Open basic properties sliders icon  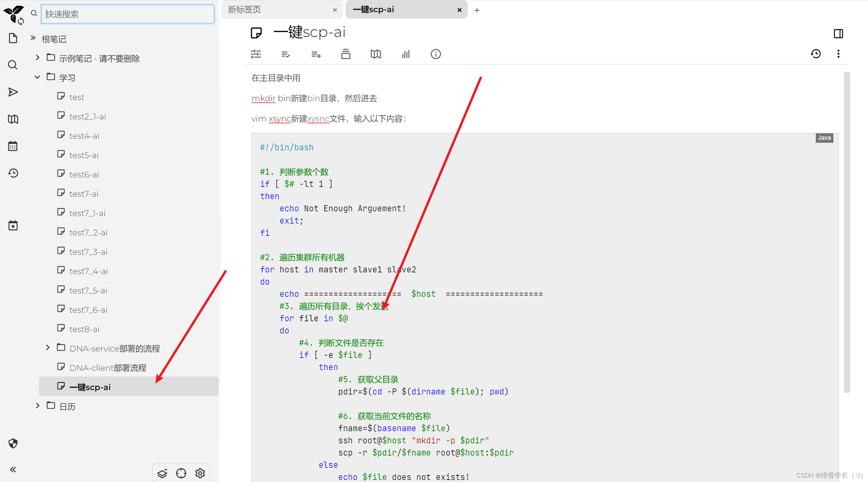coord(256,54)
